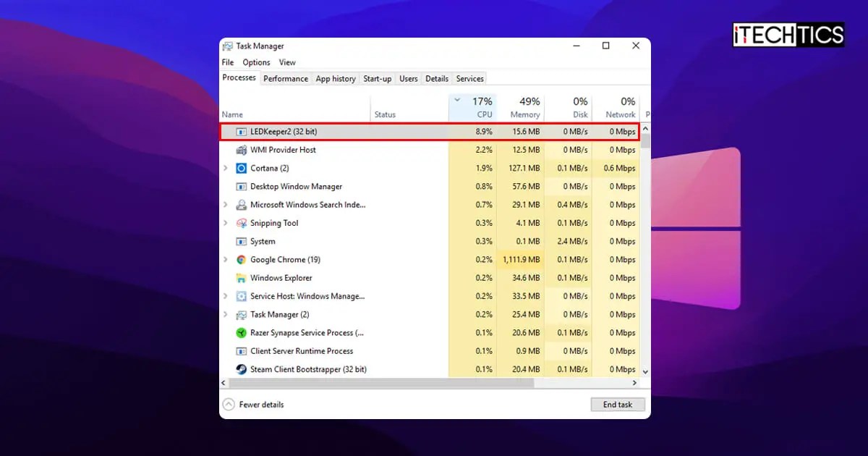The height and width of the screenshot is (456, 868).
Task: Switch to the Performance tab
Action: click(x=286, y=79)
